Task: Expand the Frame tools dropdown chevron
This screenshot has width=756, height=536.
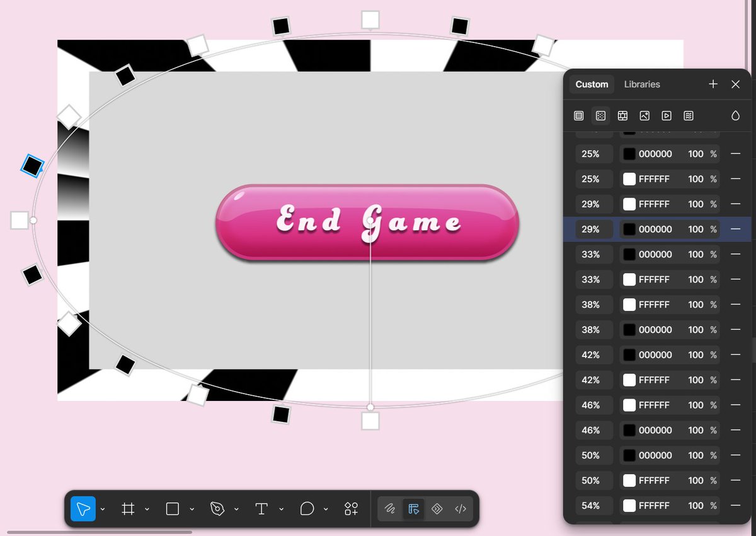Action: pos(147,510)
